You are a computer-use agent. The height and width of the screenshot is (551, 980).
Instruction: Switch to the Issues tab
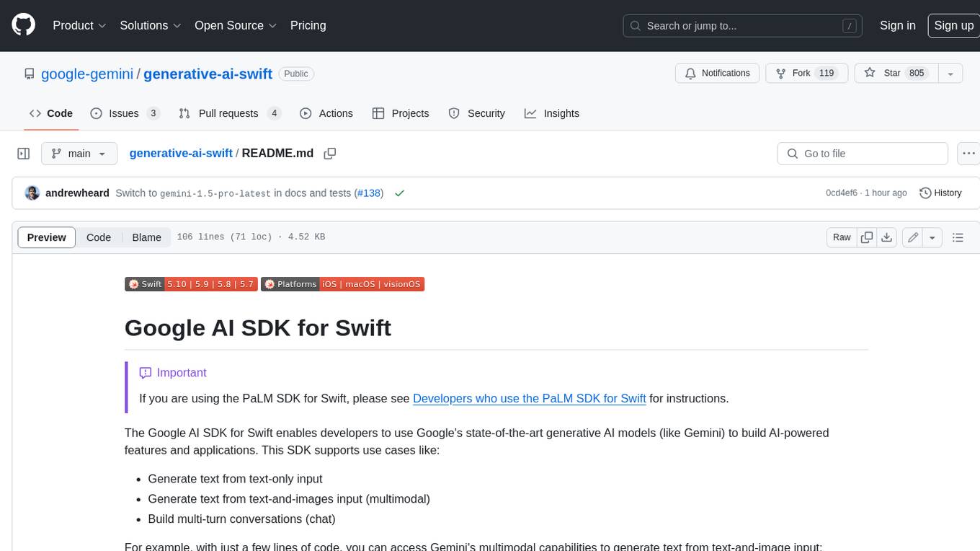pyautogui.click(x=125, y=113)
